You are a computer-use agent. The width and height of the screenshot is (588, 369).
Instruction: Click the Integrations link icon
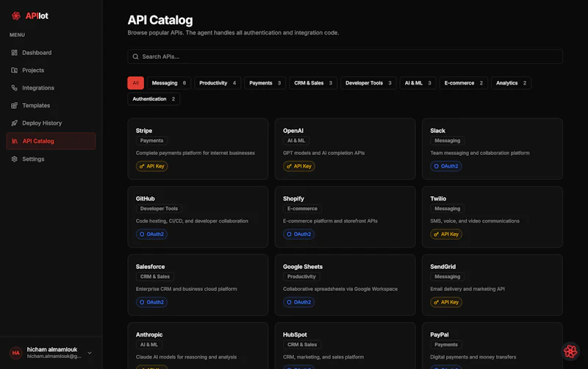pyautogui.click(x=14, y=87)
